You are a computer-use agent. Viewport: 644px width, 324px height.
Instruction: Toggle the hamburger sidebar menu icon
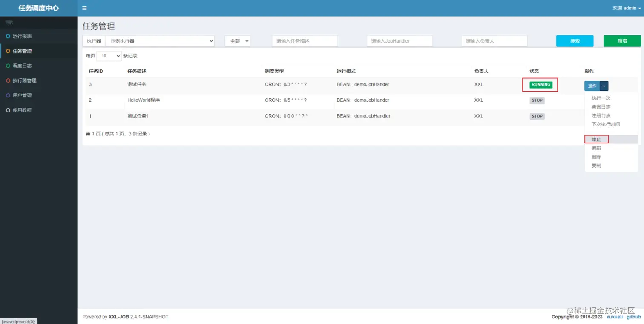[84, 8]
